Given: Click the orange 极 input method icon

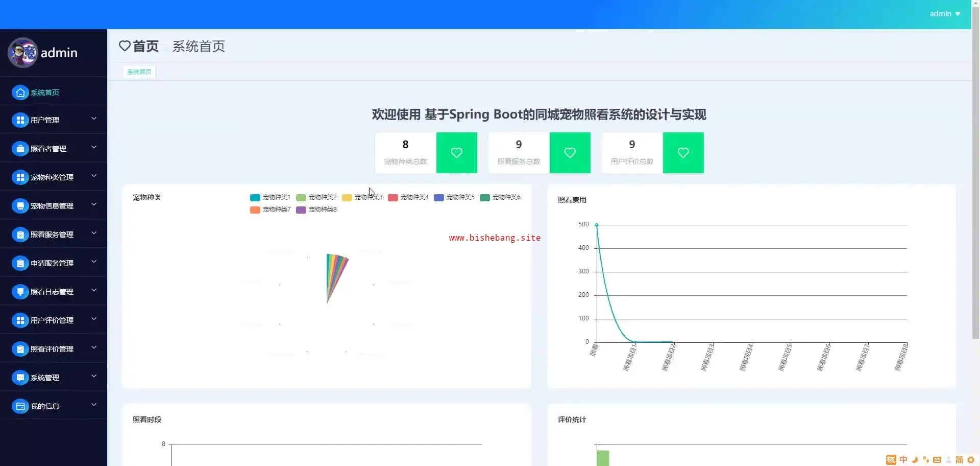Looking at the screenshot, I should (891, 460).
